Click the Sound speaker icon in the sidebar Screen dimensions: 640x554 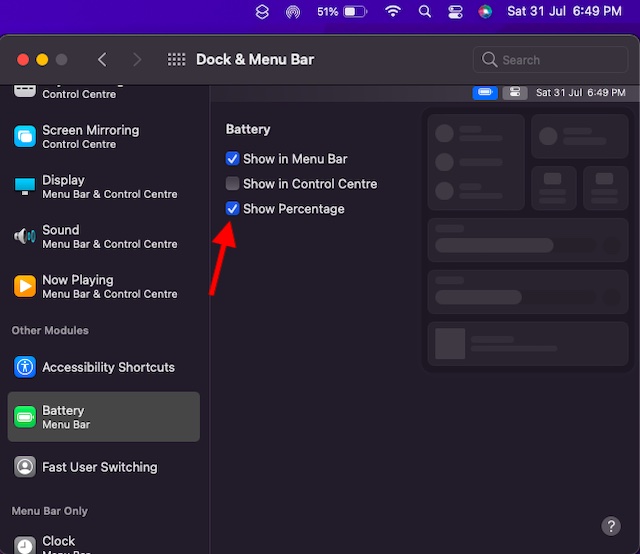tap(25, 236)
